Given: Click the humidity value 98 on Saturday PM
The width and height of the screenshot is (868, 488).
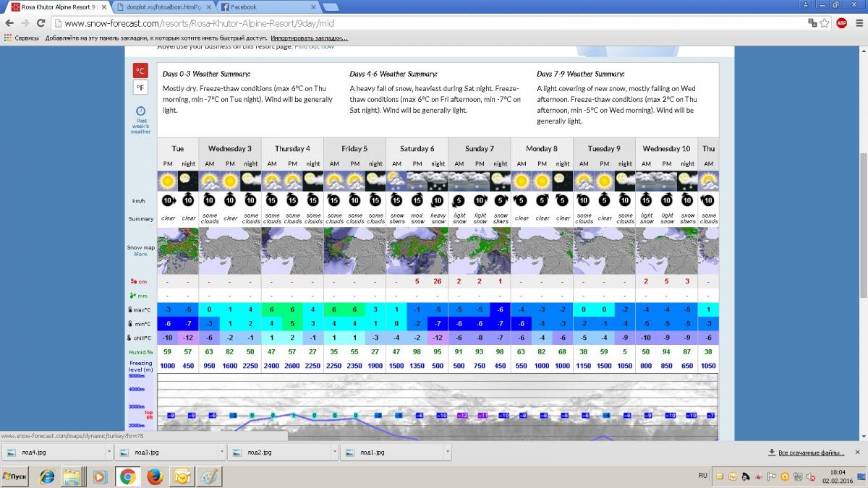Looking at the screenshot, I should coord(417,352).
